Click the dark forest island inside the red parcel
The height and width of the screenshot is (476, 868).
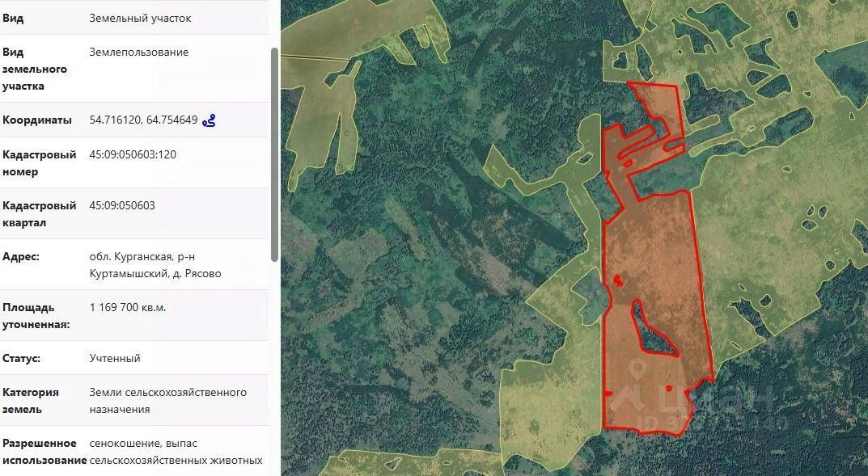tap(653, 331)
